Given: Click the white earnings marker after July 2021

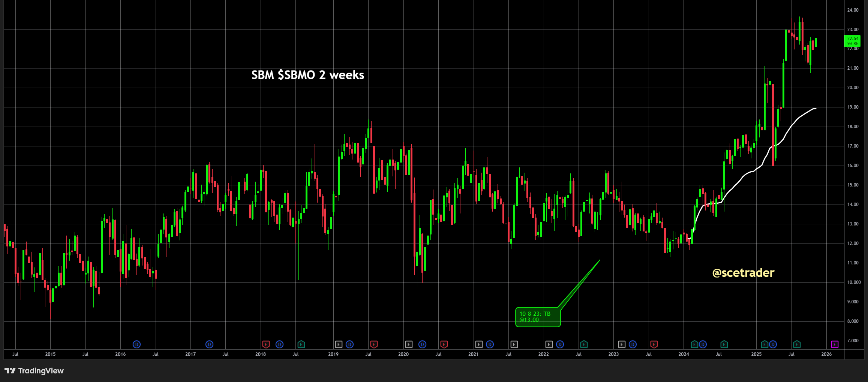Looking at the screenshot, I should 514,344.
